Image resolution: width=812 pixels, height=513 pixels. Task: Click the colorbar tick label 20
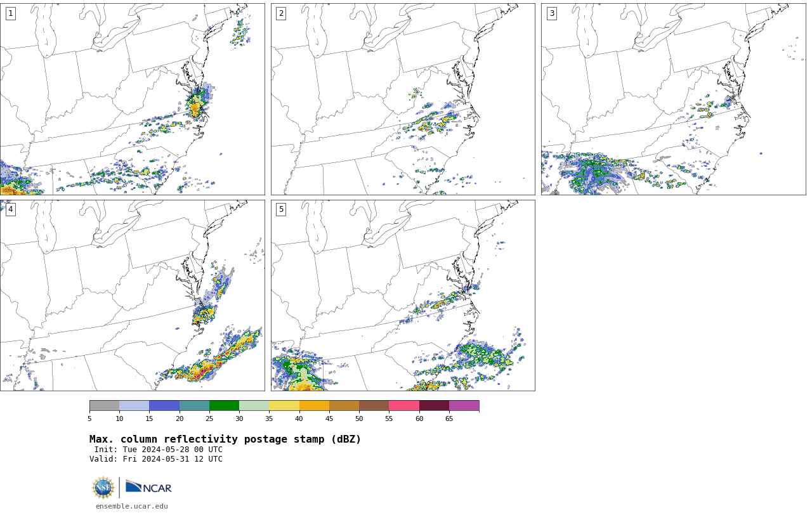(180, 419)
